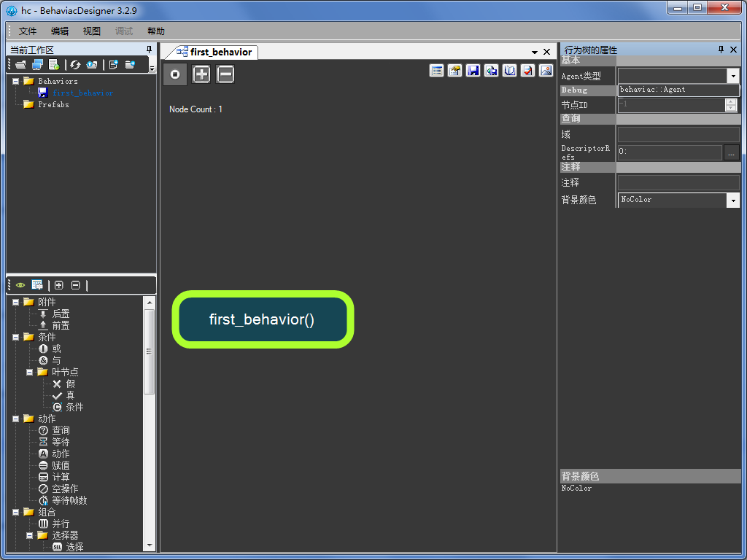Expand all nodes with plus icon
Image resolution: width=747 pixels, height=560 pixels.
tap(58, 285)
